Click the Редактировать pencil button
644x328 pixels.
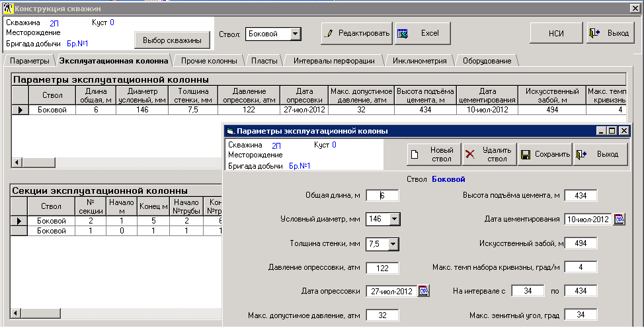click(357, 33)
